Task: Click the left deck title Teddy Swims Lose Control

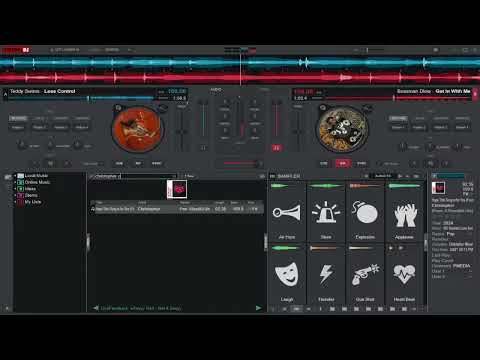Action: tap(43, 91)
